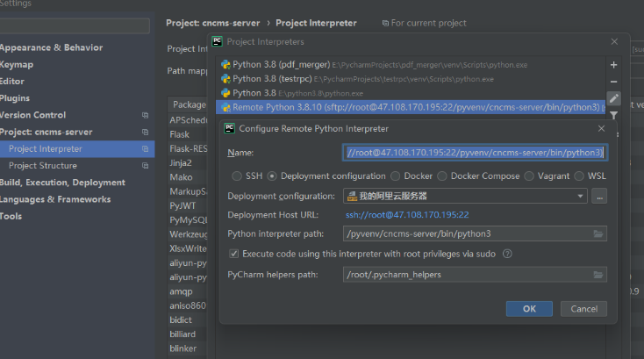Close the Project Interpreters dialog
Image resolution: width=644 pixels, height=359 pixels.
tap(614, 41)
